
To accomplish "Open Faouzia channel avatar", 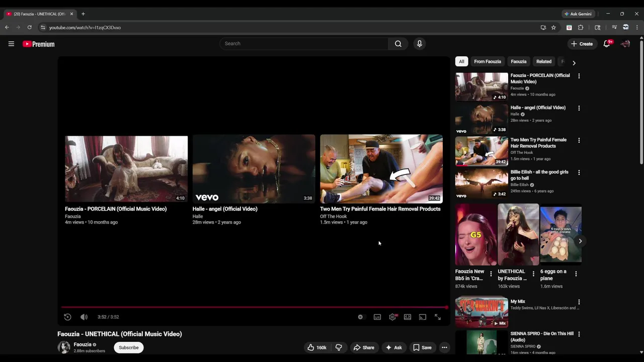I will (x=64, y=347).
